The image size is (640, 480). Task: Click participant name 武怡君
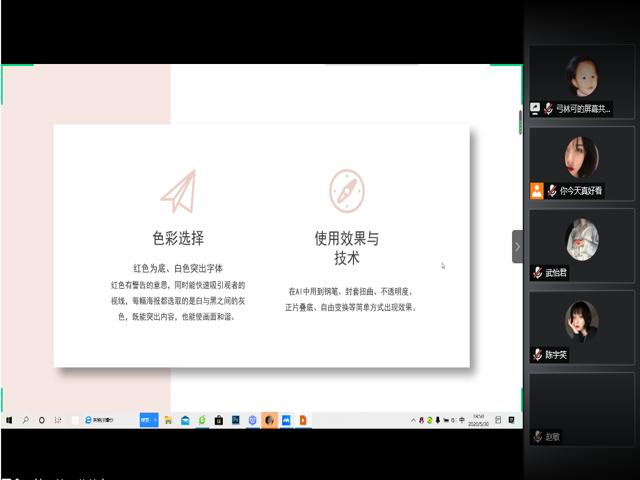tap(556, 273)
